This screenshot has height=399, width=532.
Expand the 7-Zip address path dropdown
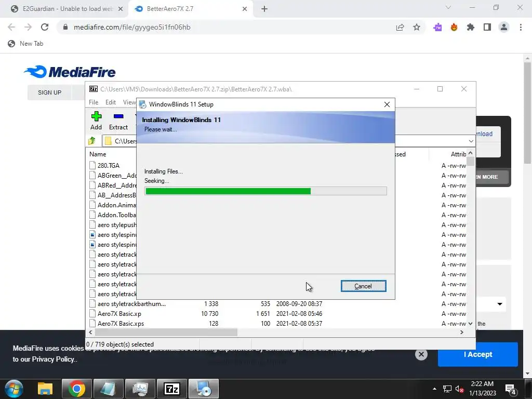(471, 141)
